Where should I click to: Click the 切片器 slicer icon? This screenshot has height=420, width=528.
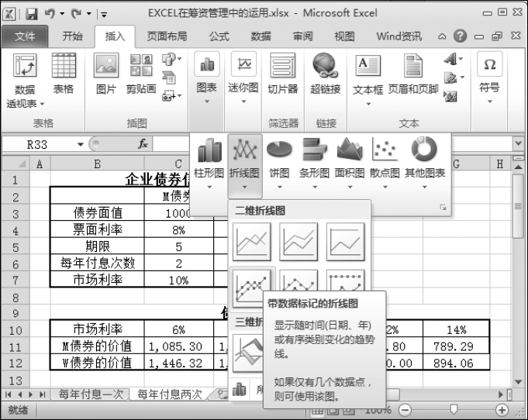283,65
